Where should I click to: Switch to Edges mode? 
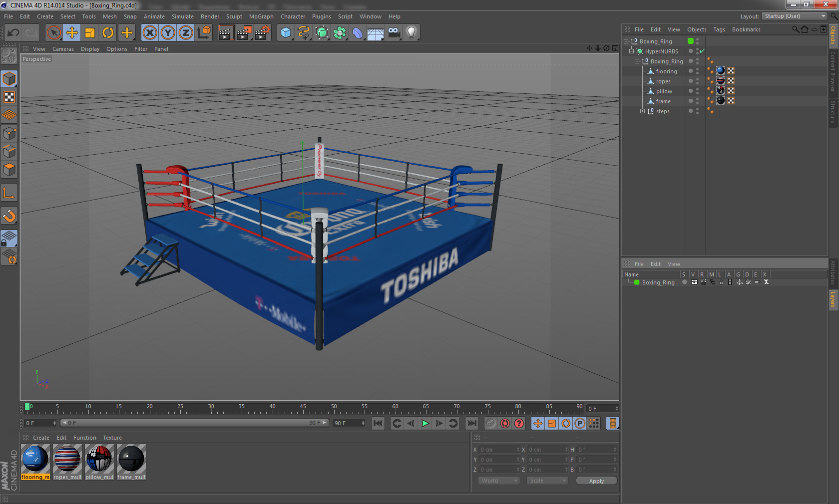9,152
